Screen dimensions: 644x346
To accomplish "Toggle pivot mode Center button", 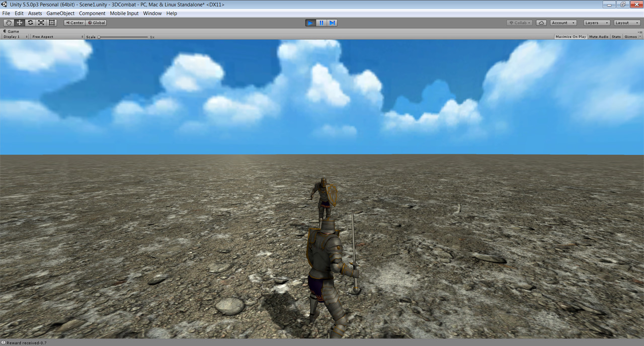I will pos(74,23).
